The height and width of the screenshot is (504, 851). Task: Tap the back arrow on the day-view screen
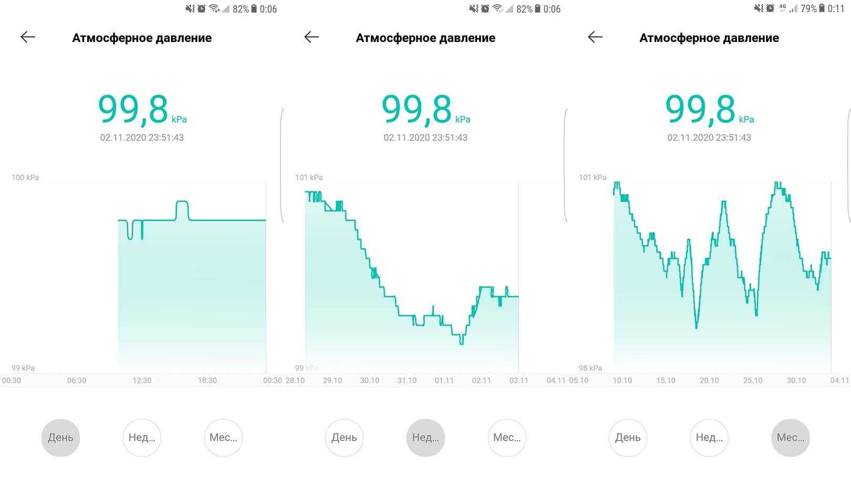click(x=28, y=37)
